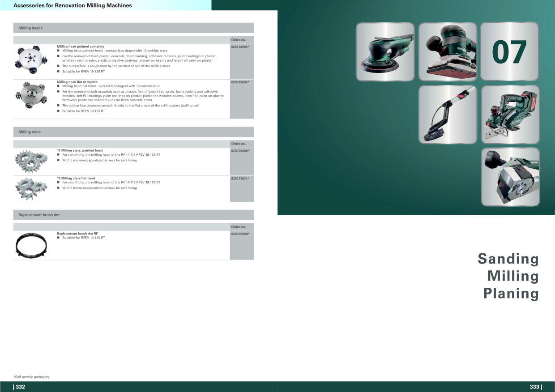Viewport: 555px width, 392px height.
Task: Click the Milling heads section heading
Action: [30, 28]
